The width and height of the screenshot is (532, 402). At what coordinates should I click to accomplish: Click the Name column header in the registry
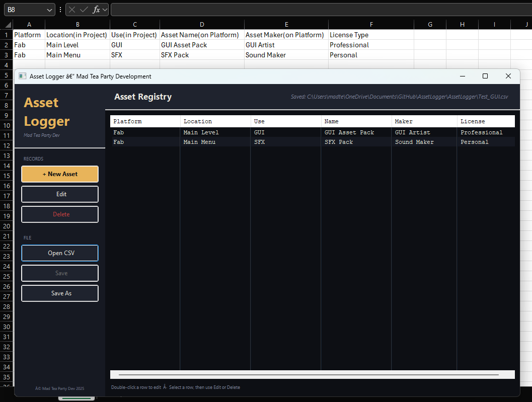pyautogui.click(x=356, y=121)
